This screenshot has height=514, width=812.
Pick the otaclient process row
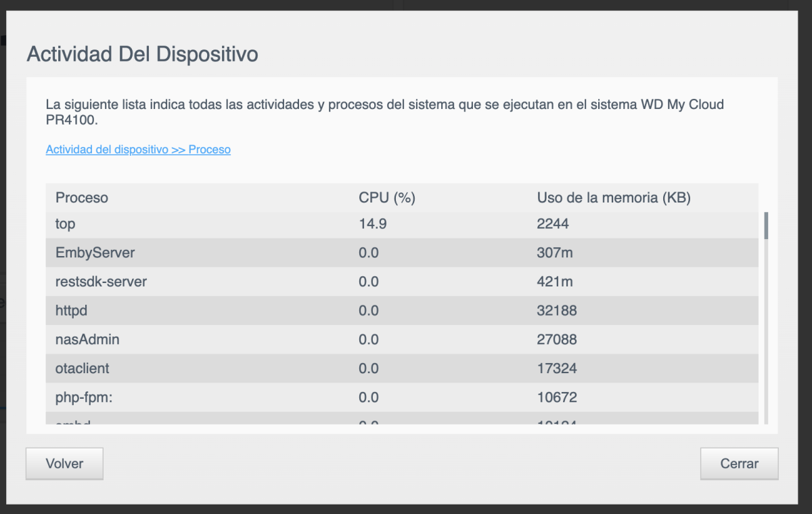82,368
